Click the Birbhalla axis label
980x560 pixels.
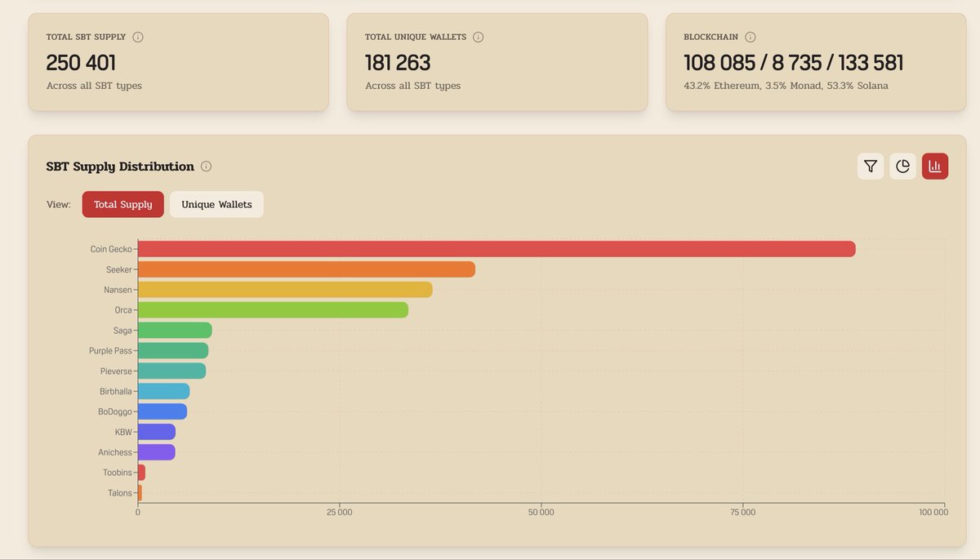115,392
